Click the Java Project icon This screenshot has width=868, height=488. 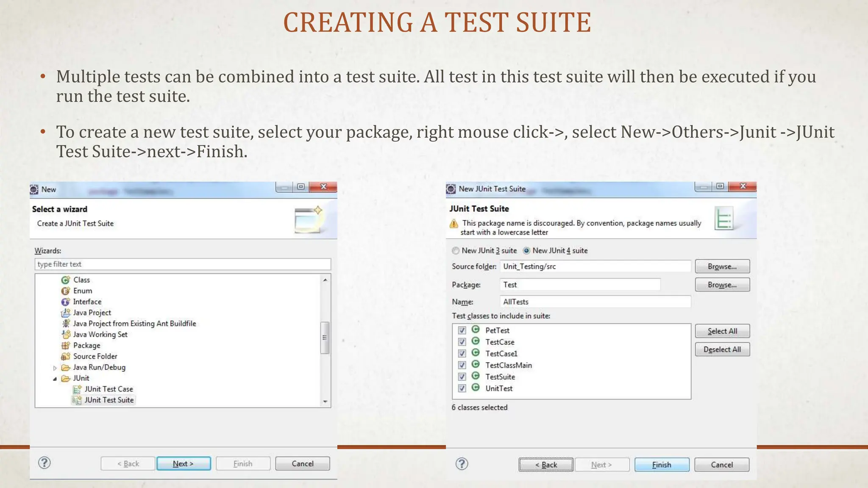click(65, 313)
